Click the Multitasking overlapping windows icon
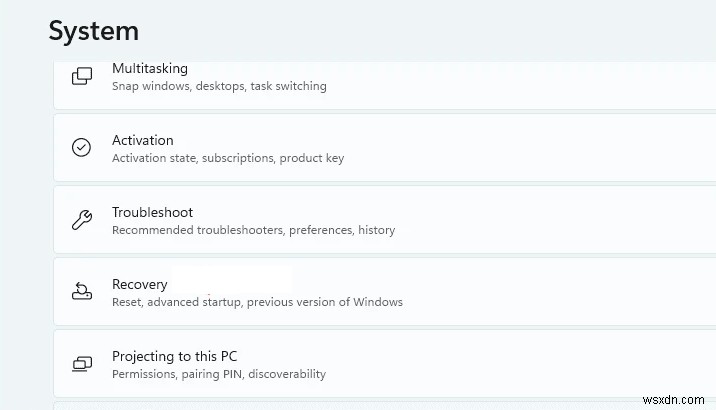 [x=82, y=76]
